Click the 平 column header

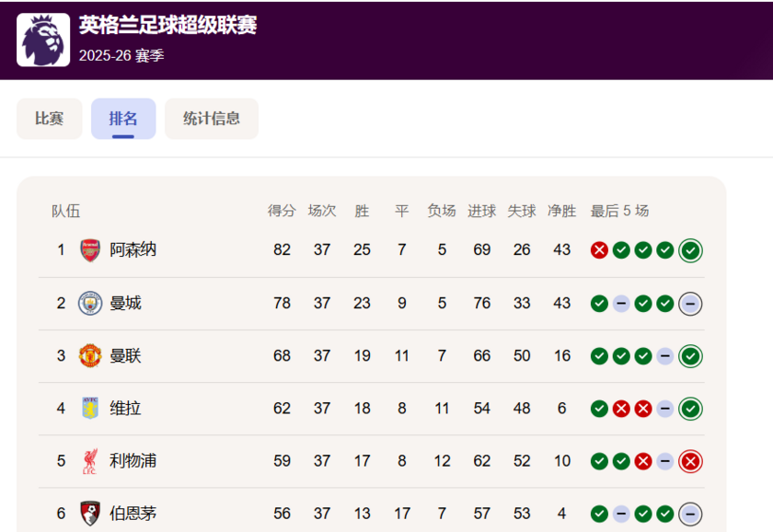402,211
